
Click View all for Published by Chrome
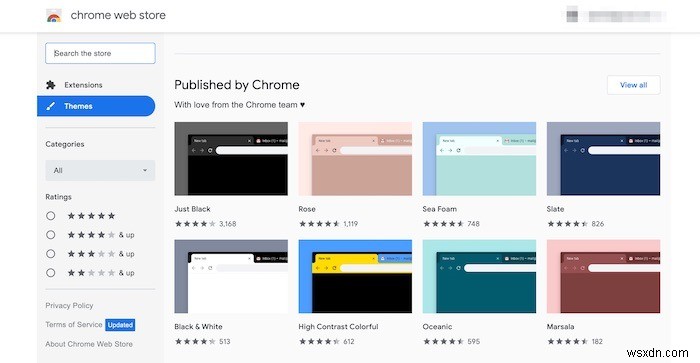(x=633, y=85)
